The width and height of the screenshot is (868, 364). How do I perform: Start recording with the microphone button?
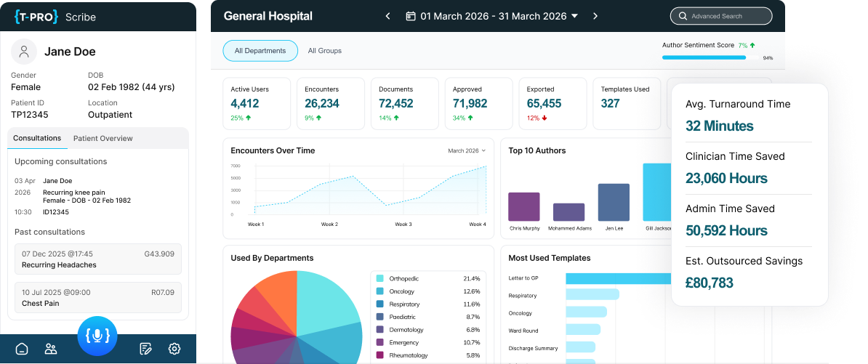coord(97,336)
